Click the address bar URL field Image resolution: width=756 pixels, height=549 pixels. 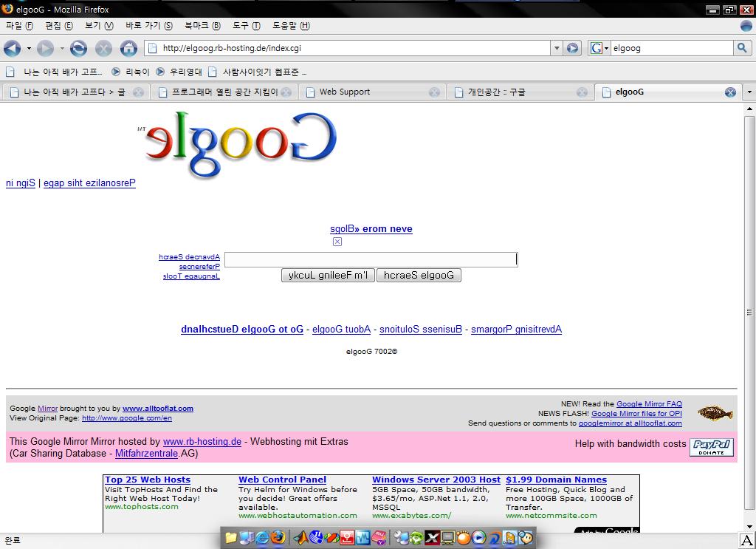[x=347, y=48]
